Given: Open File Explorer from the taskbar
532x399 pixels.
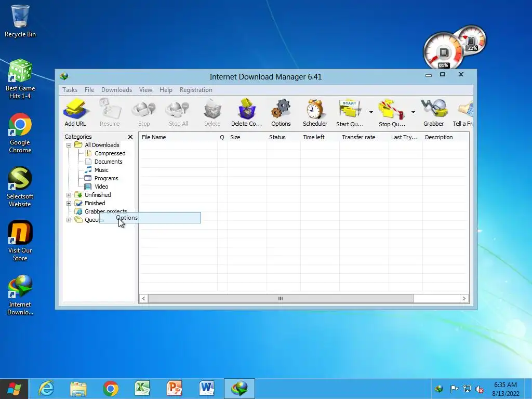Looking at the screenshot, I should 78,389.
